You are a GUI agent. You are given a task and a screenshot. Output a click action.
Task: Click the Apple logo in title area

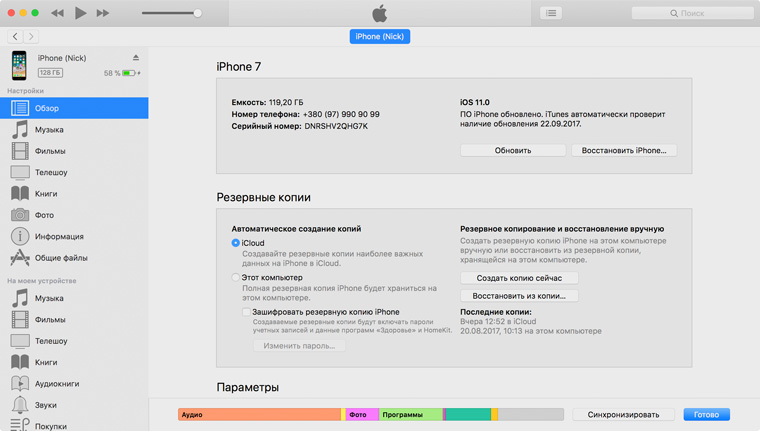pos(380,13)
